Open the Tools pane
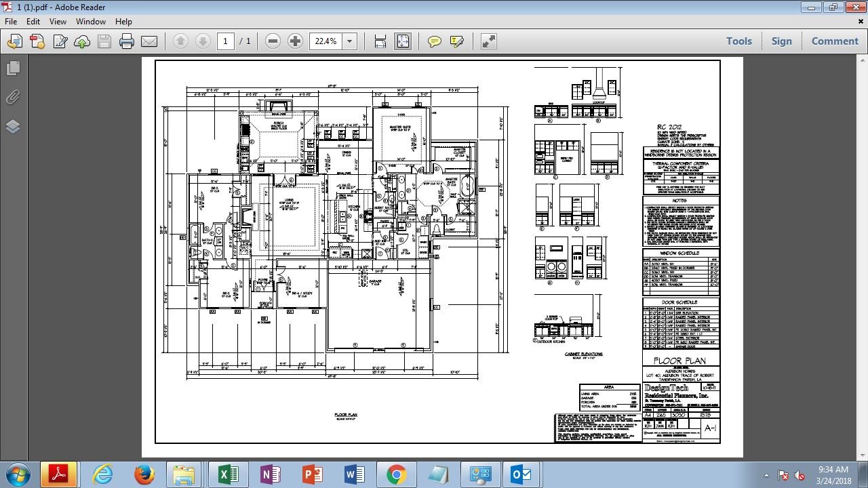Image resolution: width=868 pixels, height=488 pixels. pyautogui.click(x=738, y=41)
